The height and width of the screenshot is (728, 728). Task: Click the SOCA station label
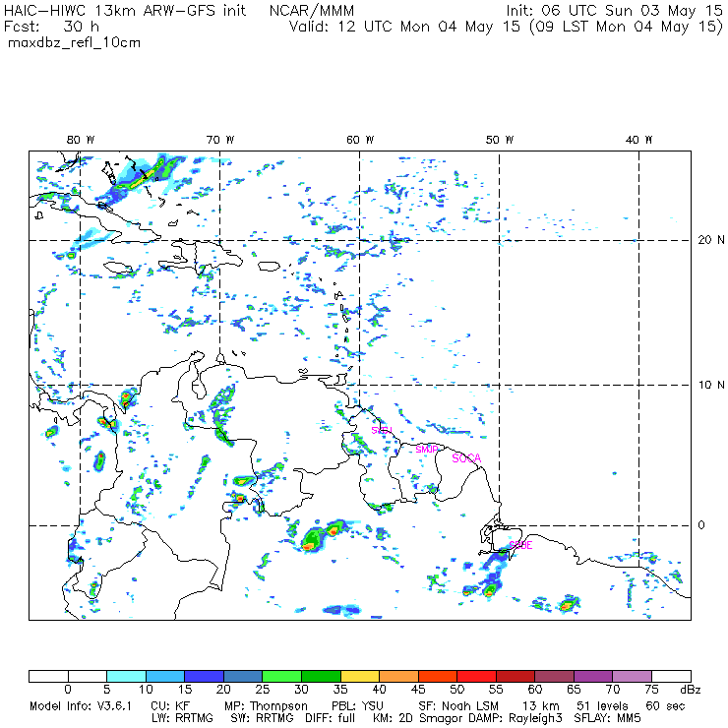pos(466,458)
